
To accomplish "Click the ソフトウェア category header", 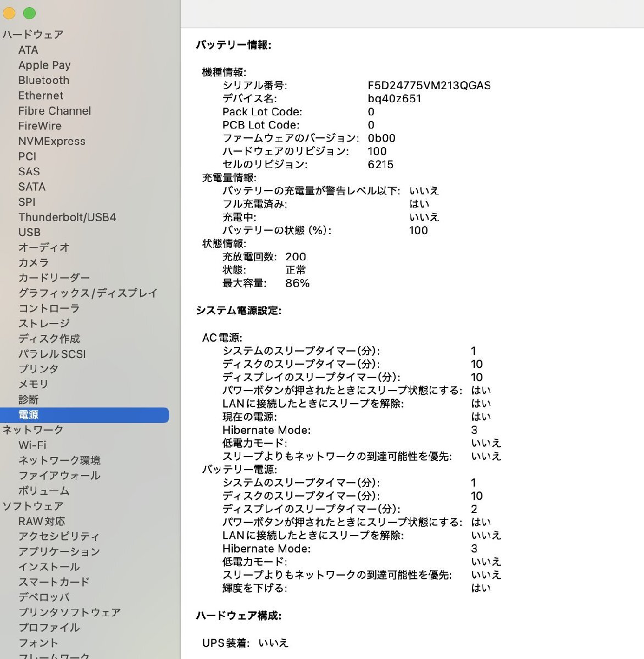I will pyautogui.click(x=33, y=506).
